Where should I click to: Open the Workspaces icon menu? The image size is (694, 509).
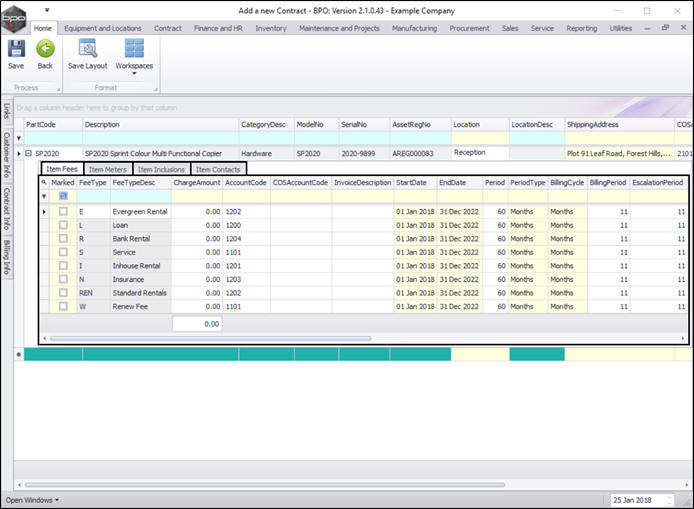coord(134,49)
